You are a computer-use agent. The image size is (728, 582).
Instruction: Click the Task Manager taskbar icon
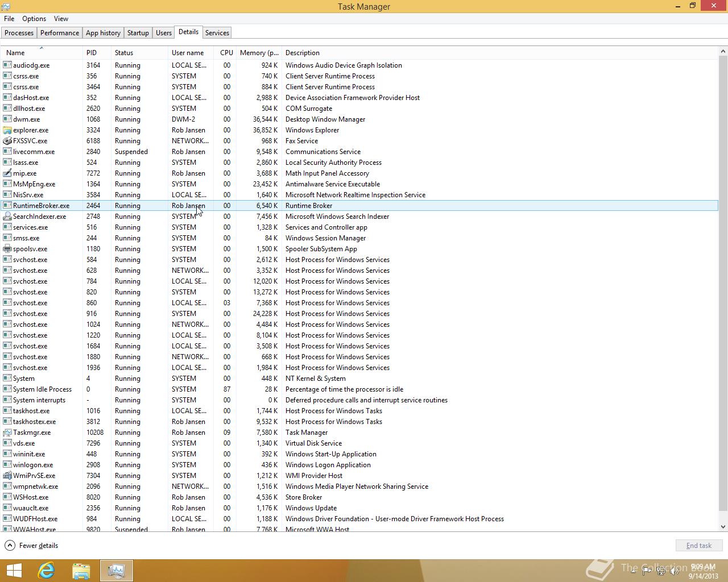117,571
